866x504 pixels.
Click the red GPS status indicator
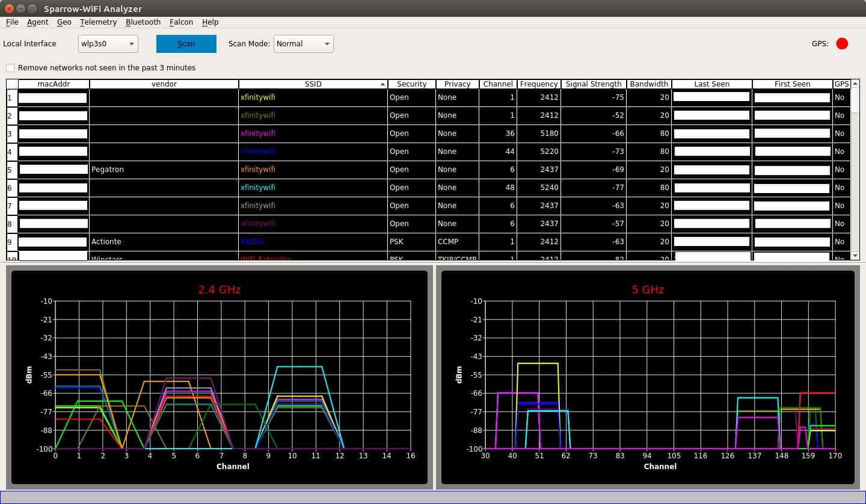(842, 43)
